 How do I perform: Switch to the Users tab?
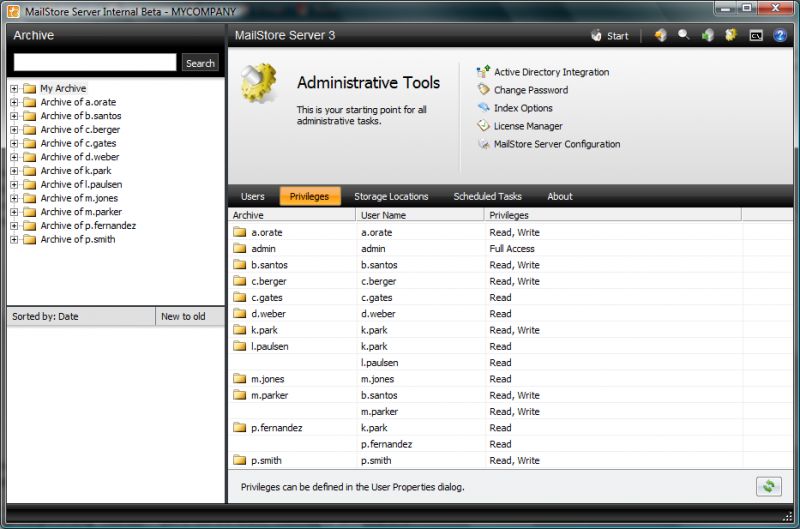(x=253, y=196)
